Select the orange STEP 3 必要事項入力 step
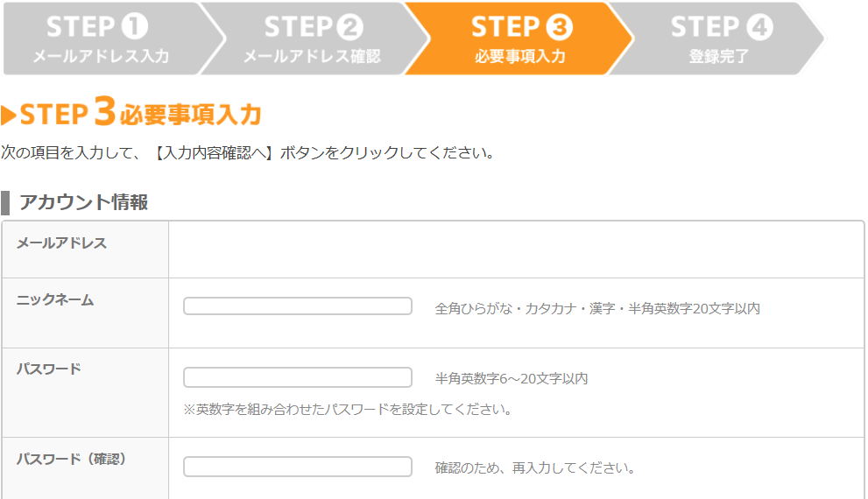The width and height of the screenshot is (868, 499). [519, 39]
